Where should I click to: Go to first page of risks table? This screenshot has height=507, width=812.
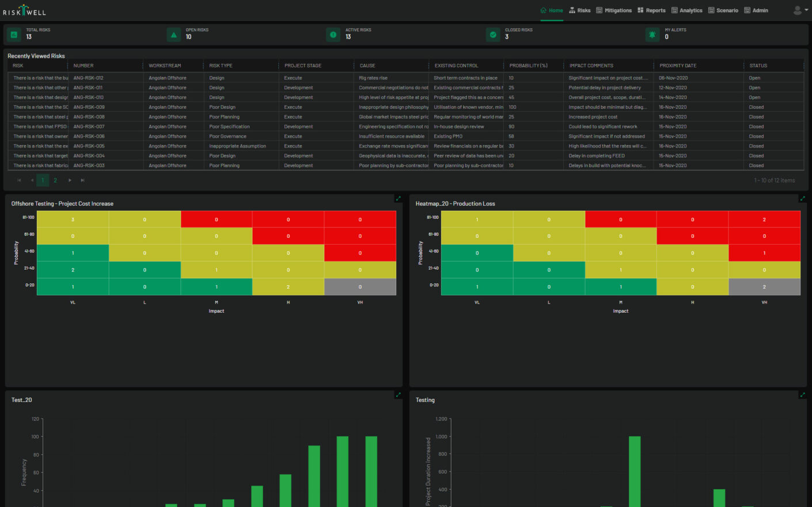(x=19, y=180)
